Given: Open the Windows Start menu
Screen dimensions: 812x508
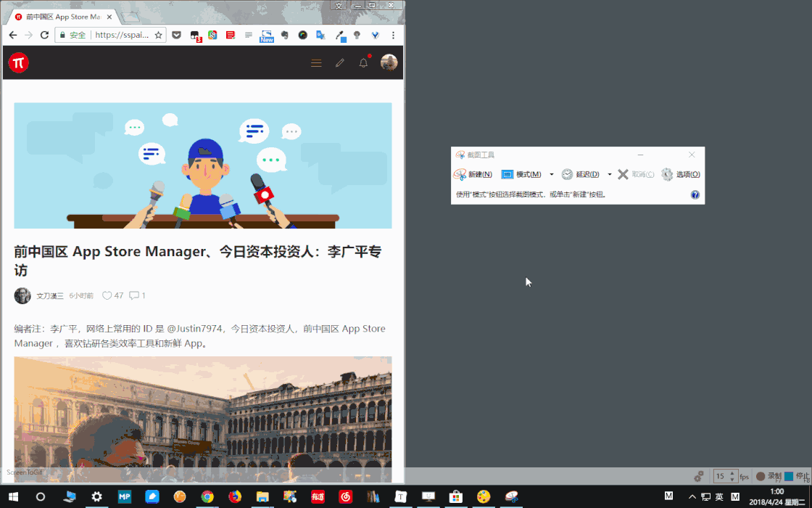Looking at the screenshot, I should click(13, 496).
